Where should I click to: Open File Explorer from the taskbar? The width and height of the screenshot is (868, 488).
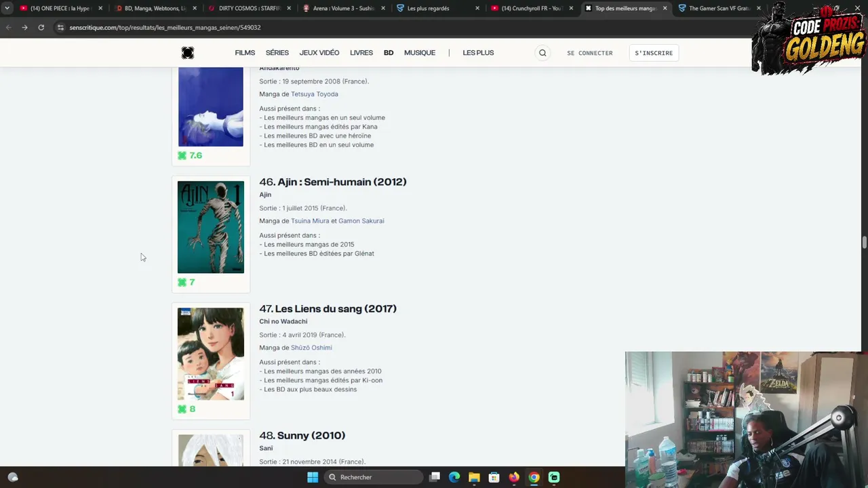474,477
